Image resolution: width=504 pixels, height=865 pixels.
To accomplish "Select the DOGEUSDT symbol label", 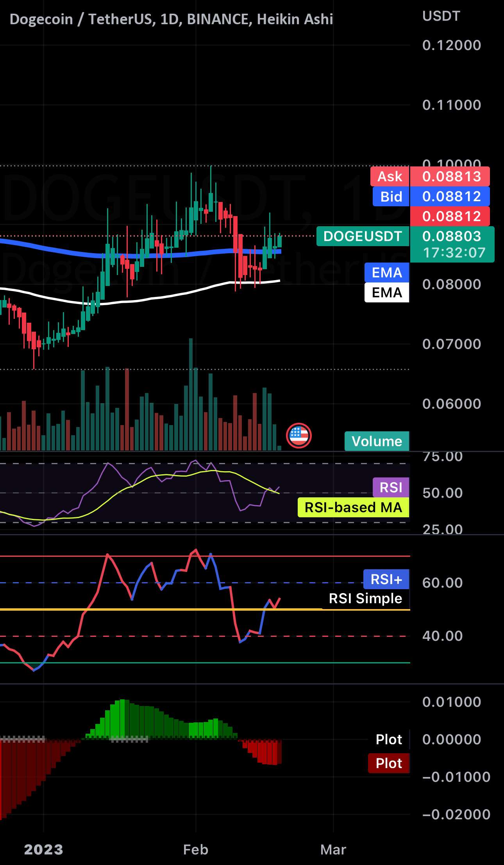I will [363, 236].
